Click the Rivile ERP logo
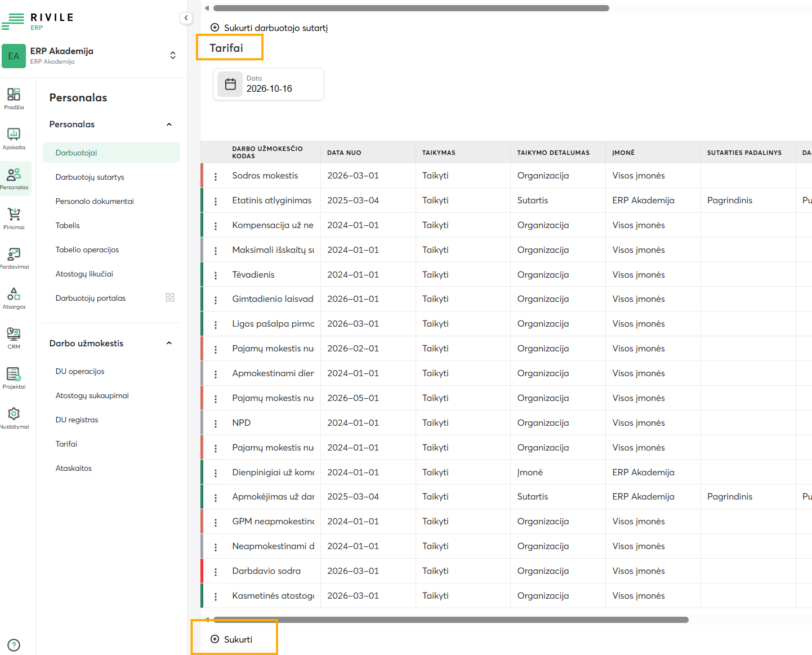This screenshot has height=655, width=812. tap(38, 21)
